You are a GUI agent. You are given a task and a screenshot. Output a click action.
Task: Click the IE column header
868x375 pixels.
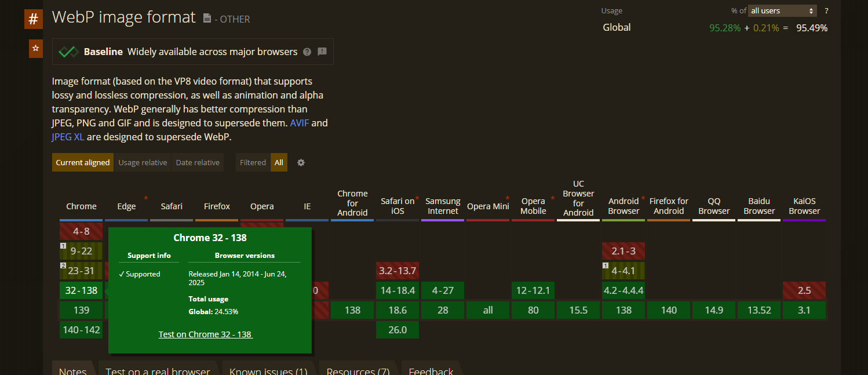[307, 206]
